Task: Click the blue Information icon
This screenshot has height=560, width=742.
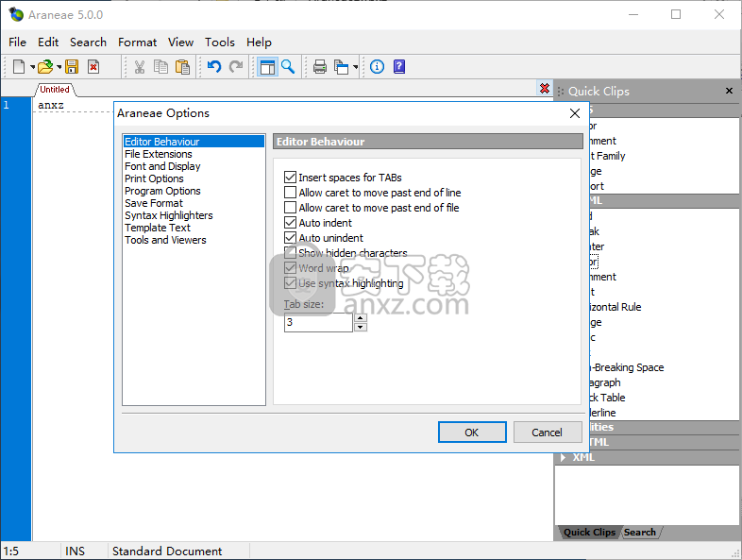Action: coord(378,67)
